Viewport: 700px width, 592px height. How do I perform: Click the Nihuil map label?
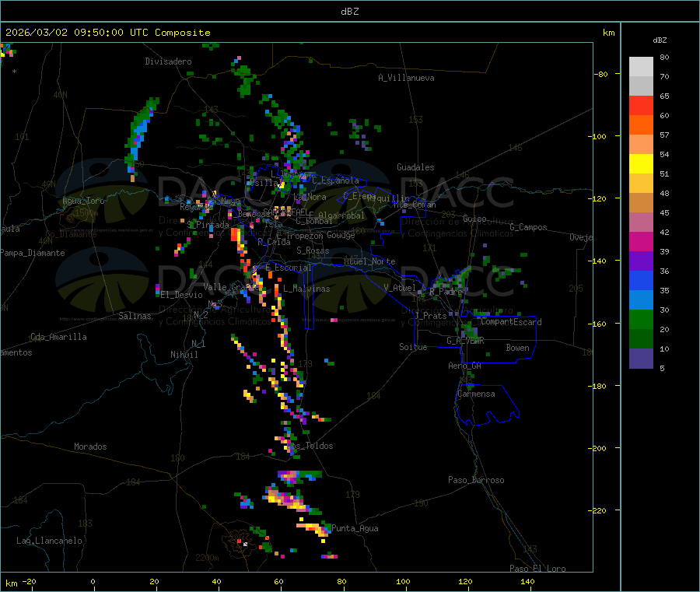(x=184, y=355)
